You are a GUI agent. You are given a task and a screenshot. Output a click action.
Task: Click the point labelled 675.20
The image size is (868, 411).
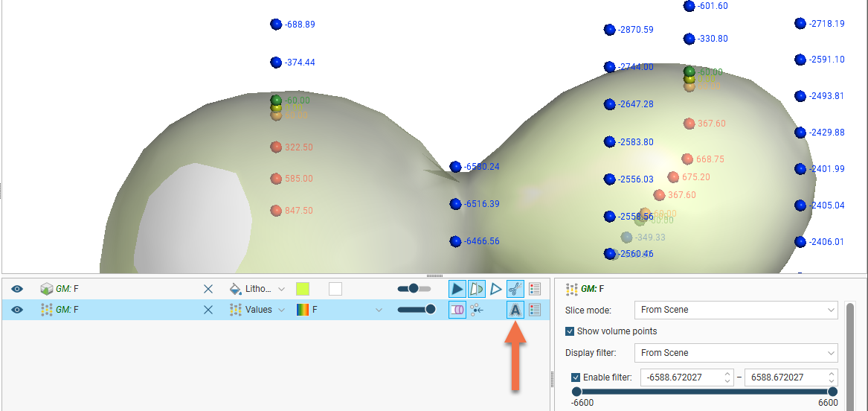tap(673, 176)
